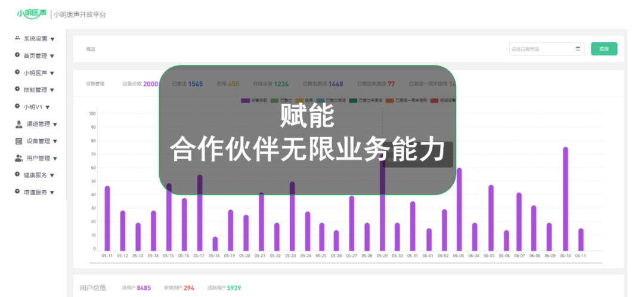
Task: Click the 总用户 8485 statistic
Action: pyautogui.click(x=137, y=288)
